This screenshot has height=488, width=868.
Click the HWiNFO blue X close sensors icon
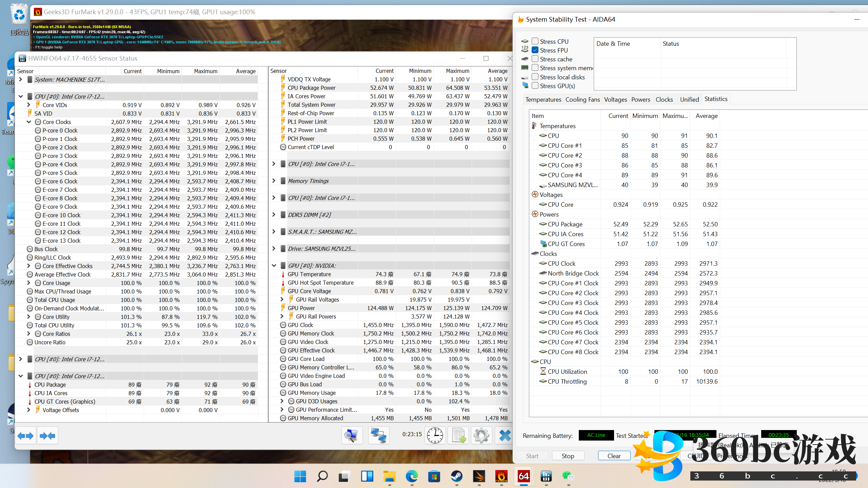click(504, 435)
